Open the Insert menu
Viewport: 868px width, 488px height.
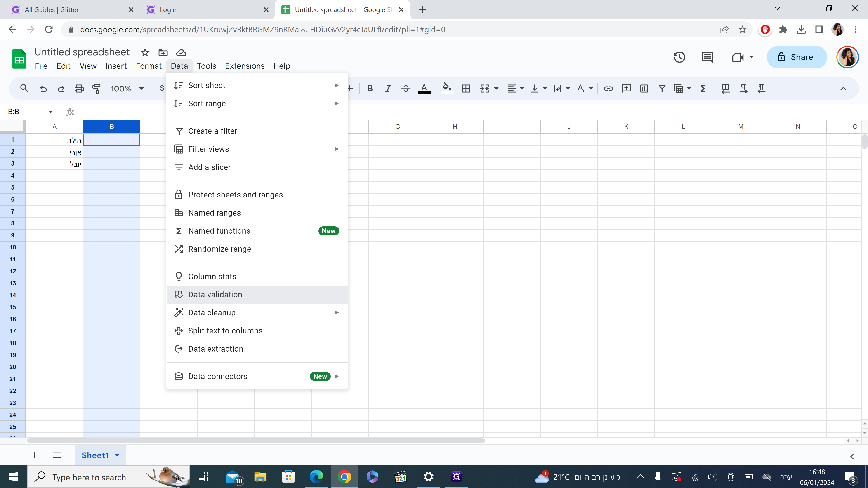[116, 66]
